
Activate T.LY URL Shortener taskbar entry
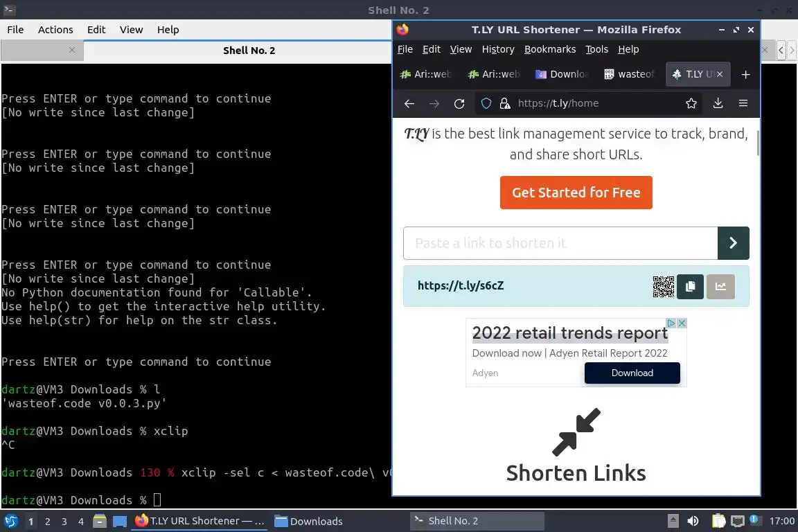[200, 521]
